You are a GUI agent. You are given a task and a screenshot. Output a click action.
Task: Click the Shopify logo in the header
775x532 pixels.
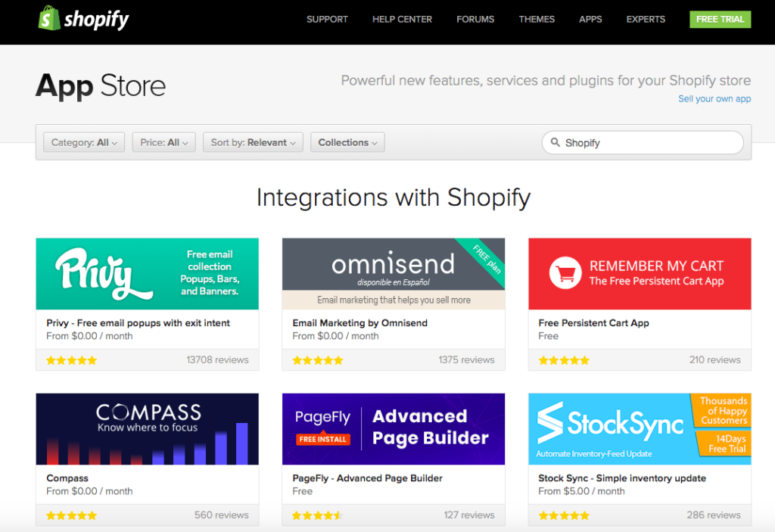(x=83, y=19)
